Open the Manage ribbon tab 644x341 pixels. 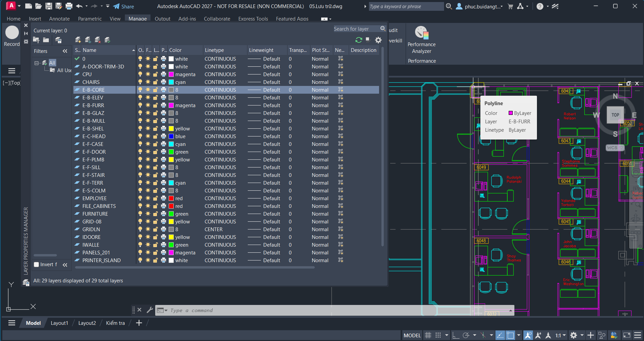pyautogui.click(x=137, y=19)
